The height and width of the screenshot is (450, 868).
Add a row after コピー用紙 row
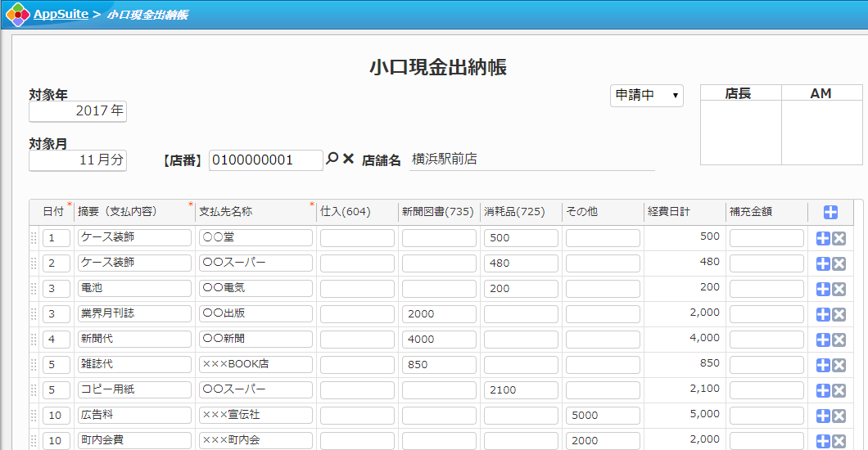[823, 390]
